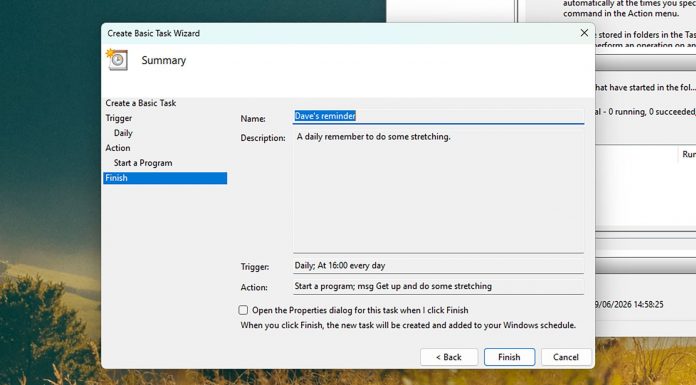This screenshot has width=696, height=385.
Task: Click 'command in the Action menu' text behind
Action: click(621, 13)
